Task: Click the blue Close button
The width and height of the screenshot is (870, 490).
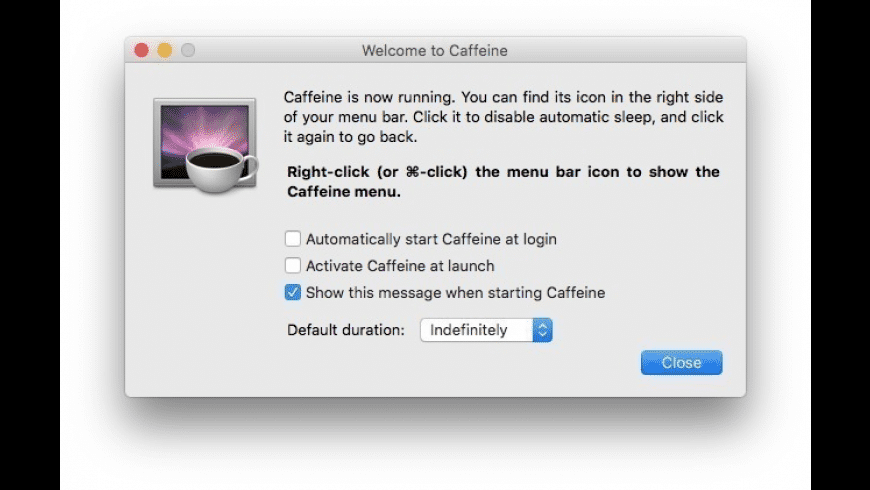Action: 681,362
